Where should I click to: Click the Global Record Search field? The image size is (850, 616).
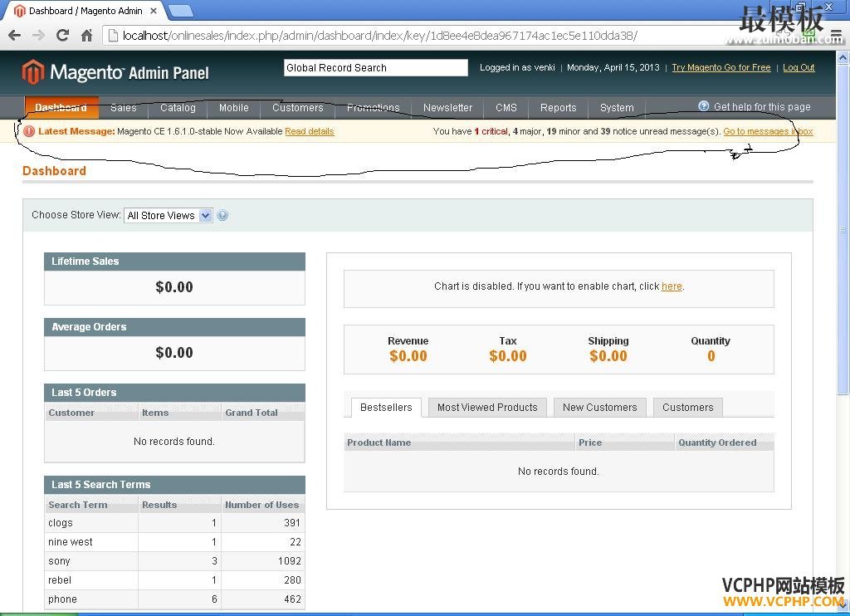[x=376, y=68]
